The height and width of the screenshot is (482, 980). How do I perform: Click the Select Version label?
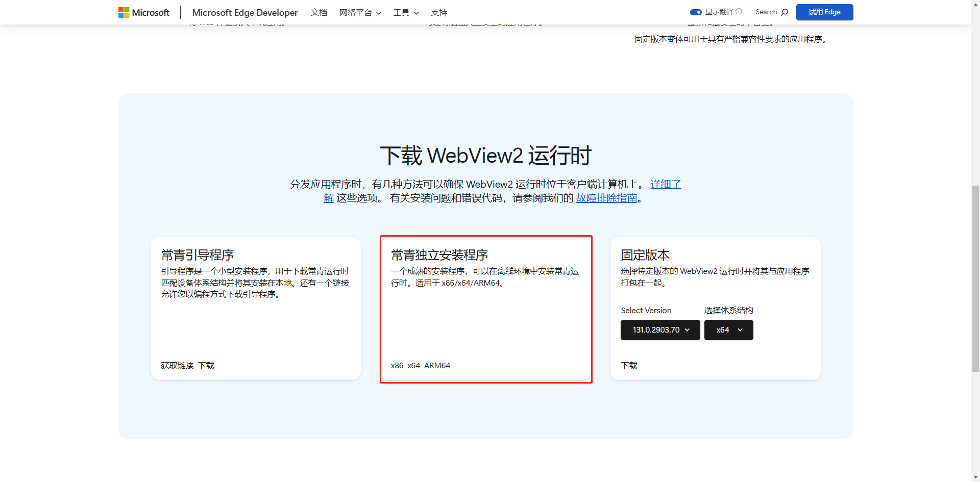646,311
